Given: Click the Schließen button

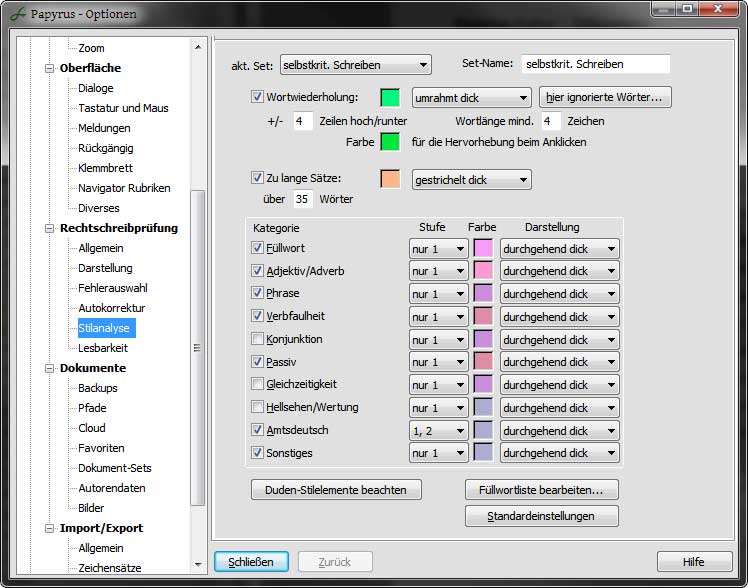Looking at the screenshot, I should 251,562.
